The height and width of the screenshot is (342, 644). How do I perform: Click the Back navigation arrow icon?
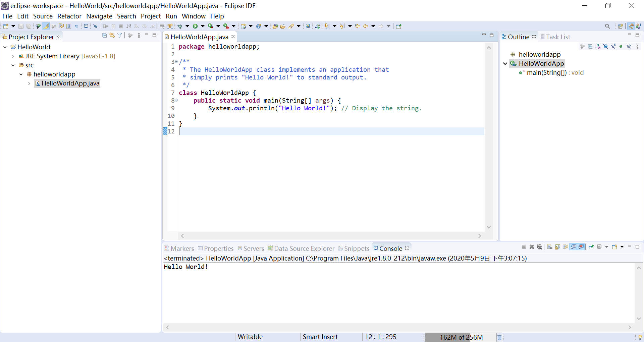click(366, 26)
